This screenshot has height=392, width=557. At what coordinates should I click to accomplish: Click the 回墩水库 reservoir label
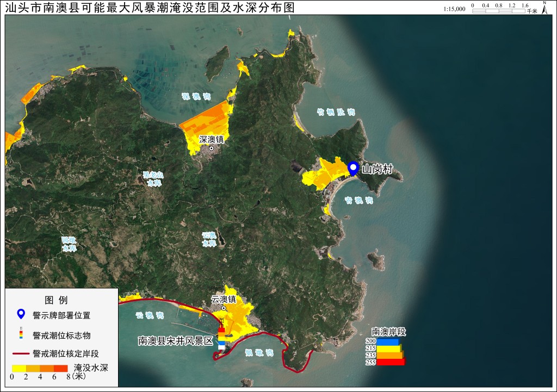pos(69,244)
